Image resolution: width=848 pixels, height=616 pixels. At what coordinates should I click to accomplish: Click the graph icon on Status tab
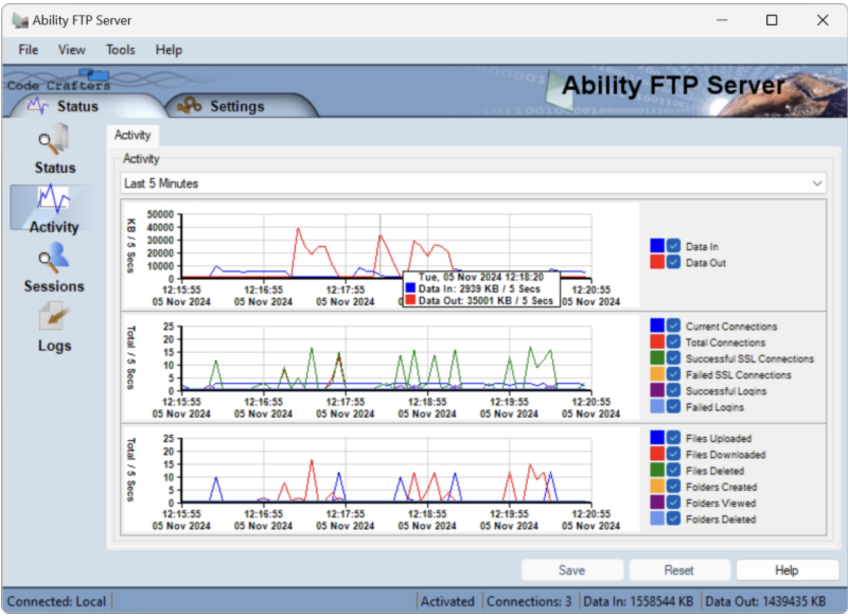pos(38,105)
